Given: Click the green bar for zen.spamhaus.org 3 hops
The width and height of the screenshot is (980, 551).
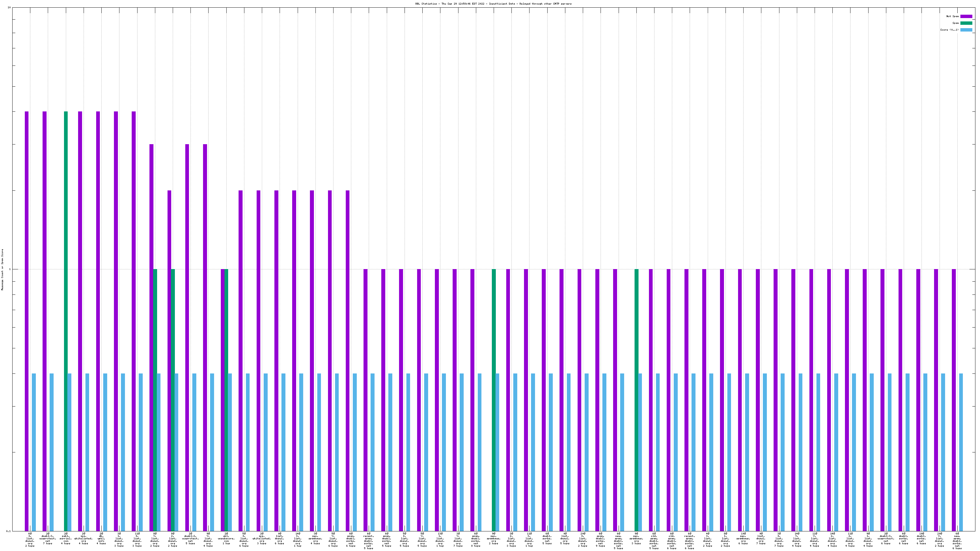Looking at the screenshot, I should [636, 399].
